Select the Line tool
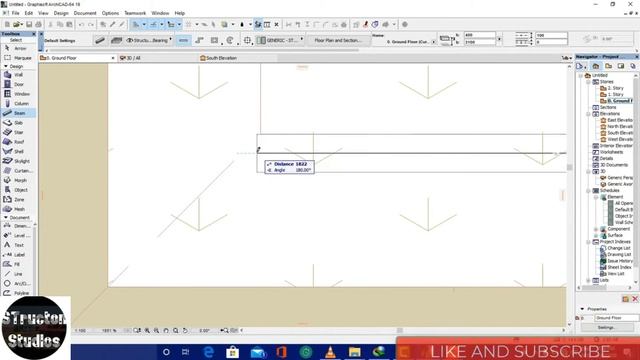Image resolution: width=640 pixels, height=360 pixels. (x=17, y=274)
